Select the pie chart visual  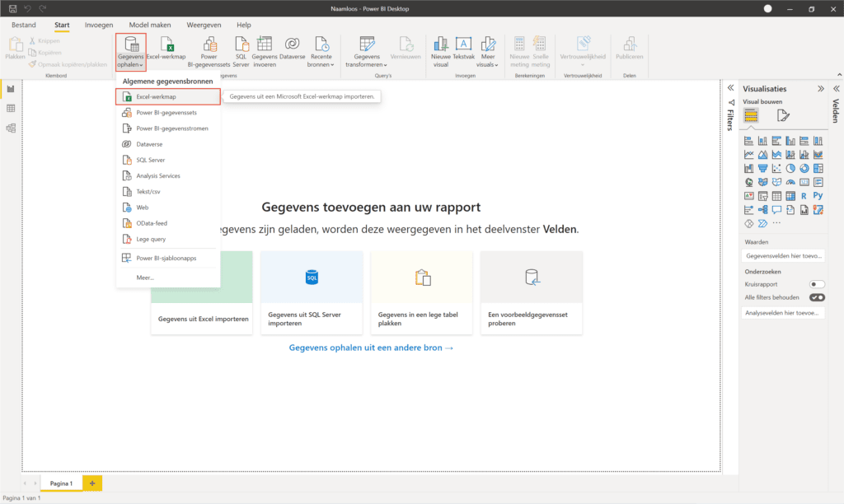click(790, 168)
